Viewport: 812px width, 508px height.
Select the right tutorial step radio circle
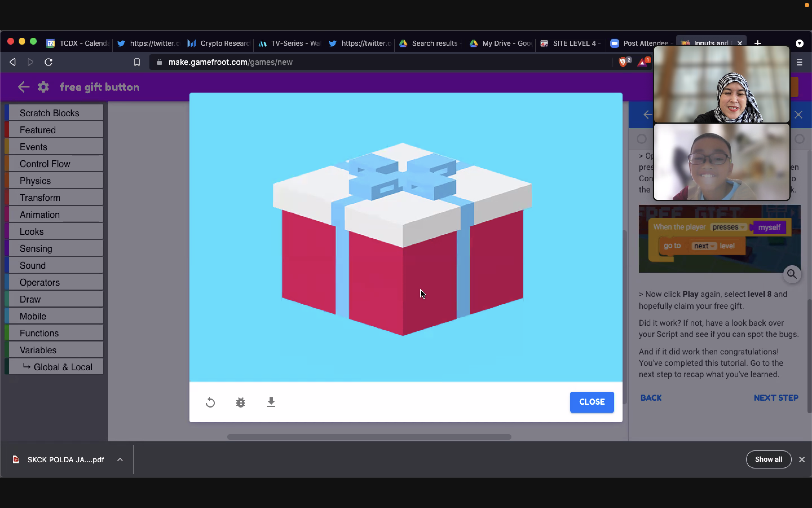800,139
